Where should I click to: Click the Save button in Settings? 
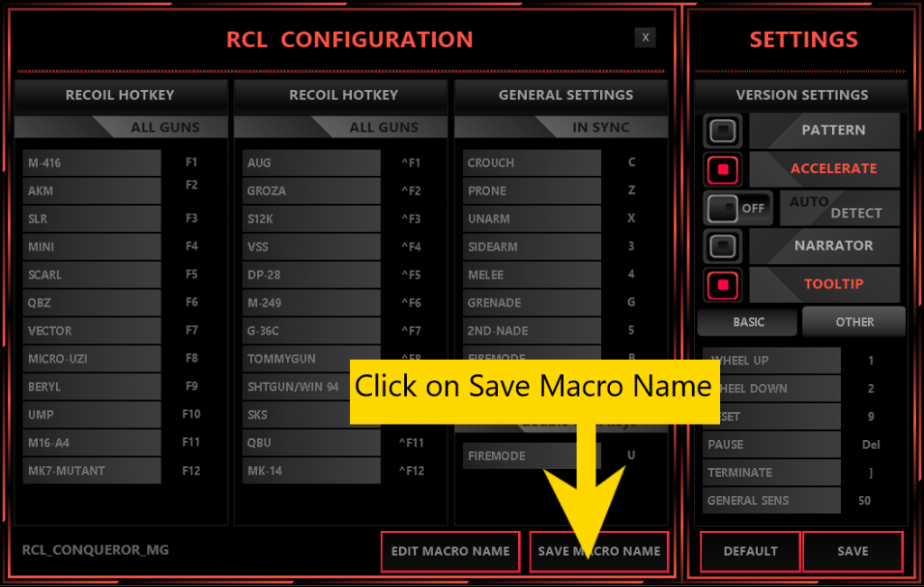coord(852,551)
